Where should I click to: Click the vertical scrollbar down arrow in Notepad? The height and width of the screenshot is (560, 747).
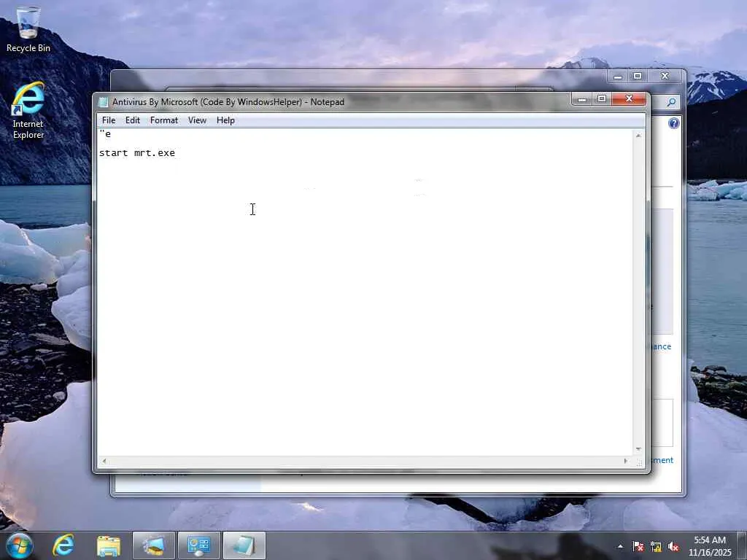tap(638, 449)
